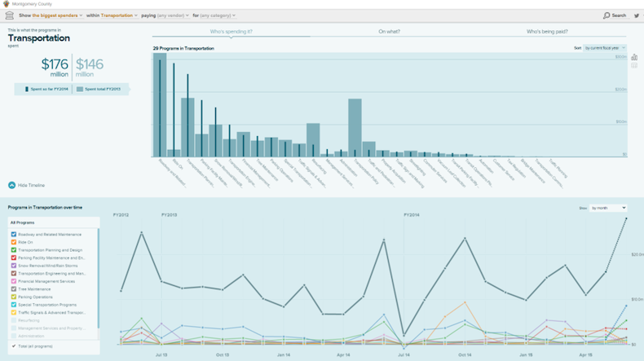Click the Twitter bird icon
This screenshot has width=644, height=361.
pos(637,15)
